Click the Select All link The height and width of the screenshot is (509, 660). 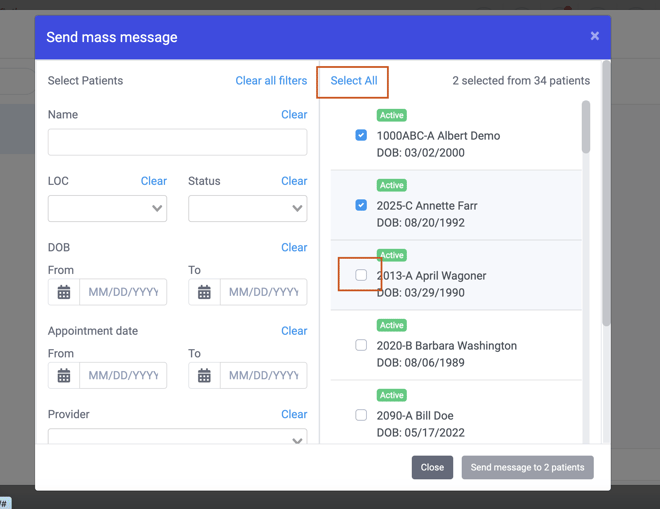click(354, 80)
